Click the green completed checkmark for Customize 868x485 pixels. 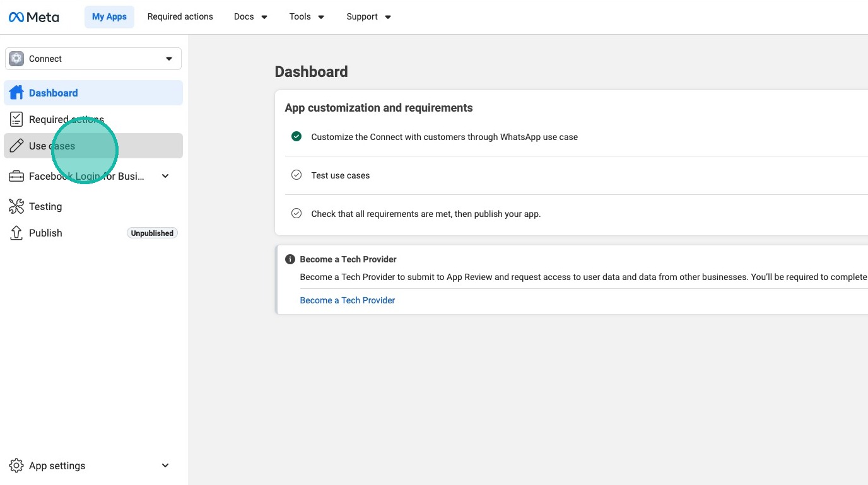point(296,136)
